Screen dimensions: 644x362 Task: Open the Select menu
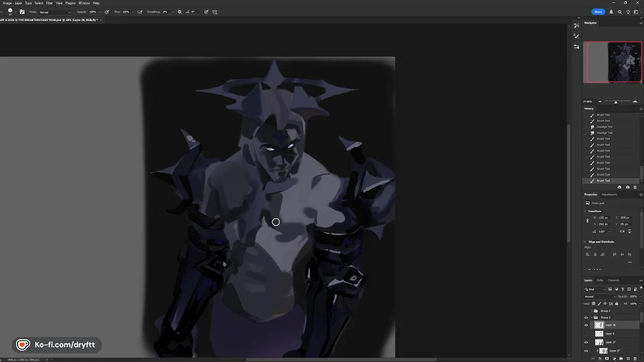39,3
